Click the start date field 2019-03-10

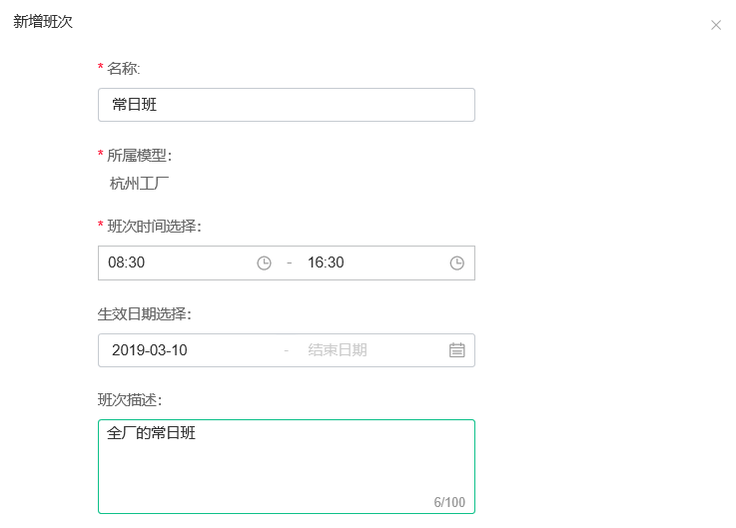pyautogui.click(x=190, y=350)
